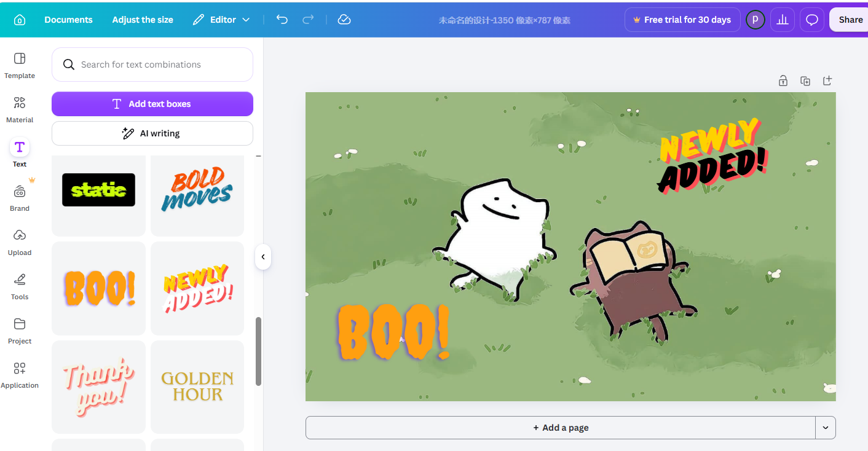Expand the Editor mode dropdown
The width and height of the screenshot is (868, 451).
[221, 20]
